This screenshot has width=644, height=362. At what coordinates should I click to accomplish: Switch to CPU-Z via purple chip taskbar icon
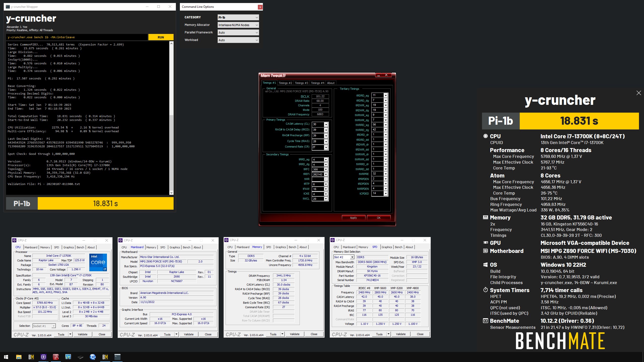(43, 357)
